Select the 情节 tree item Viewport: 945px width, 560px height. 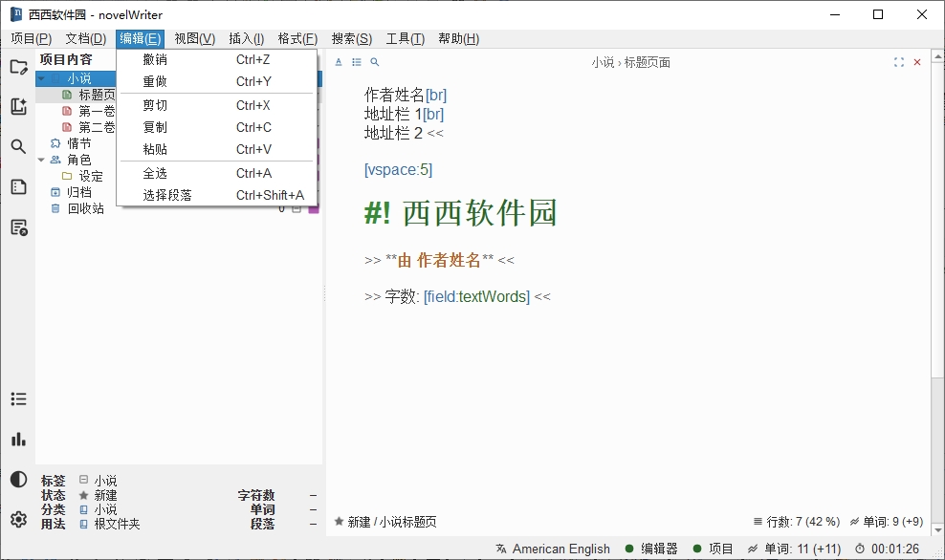pos(79,143)
